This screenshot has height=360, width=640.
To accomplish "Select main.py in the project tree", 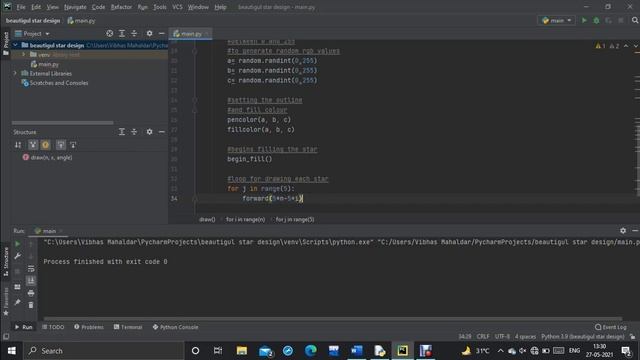I will [45, 64].
